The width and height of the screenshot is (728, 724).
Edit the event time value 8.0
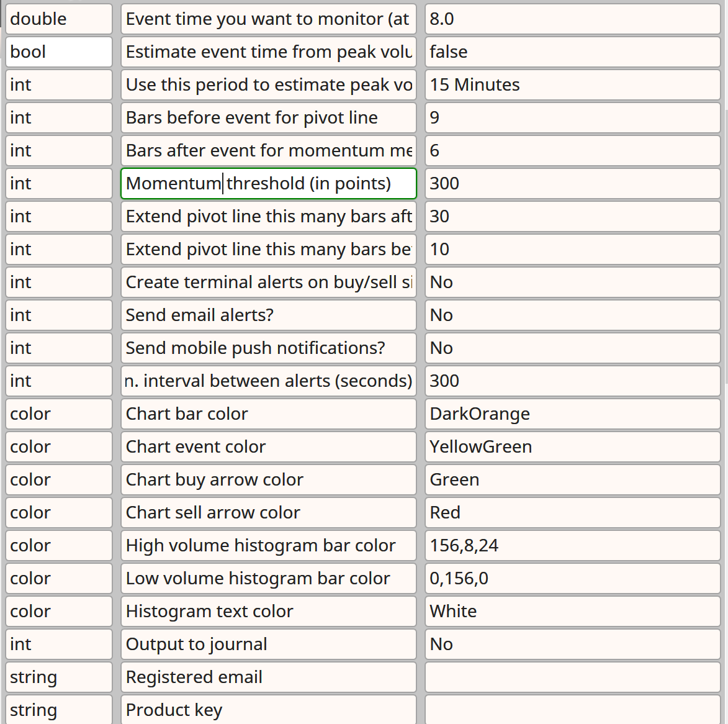tap(572, 19)
